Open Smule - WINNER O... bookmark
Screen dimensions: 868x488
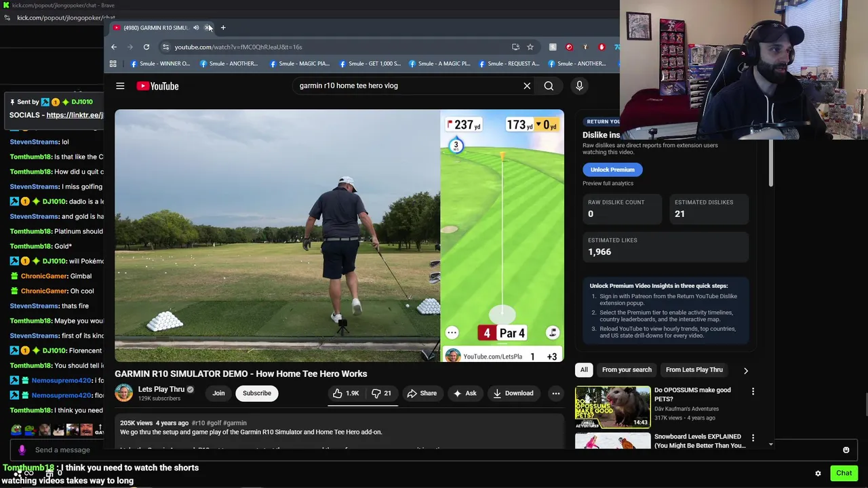point(160,64)
